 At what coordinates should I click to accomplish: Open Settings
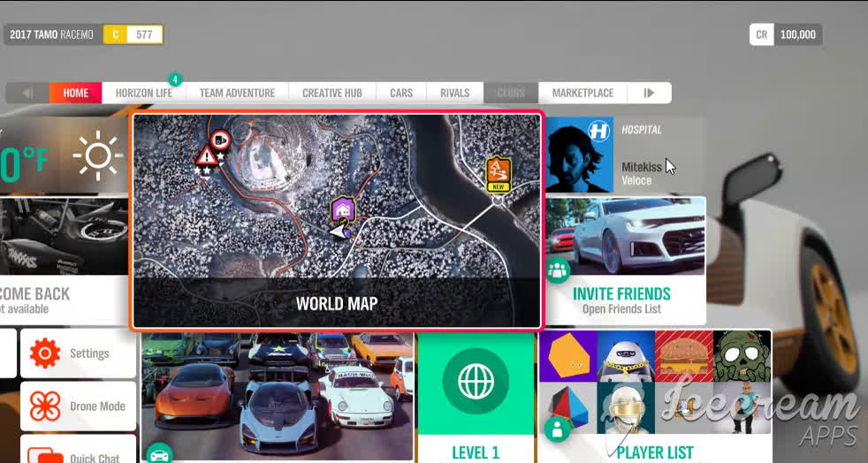pos(78,353)
